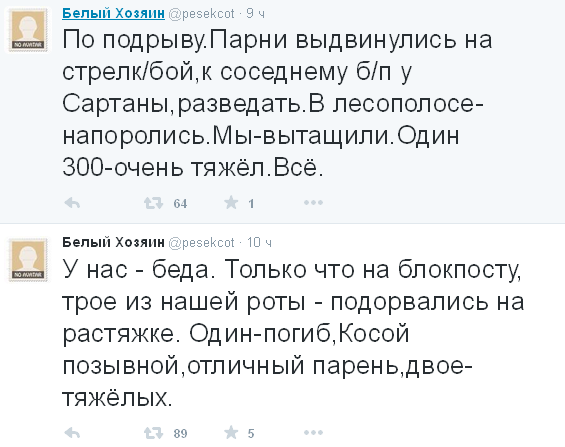Click first tweet text starting По подрыву
This screenshot has width=565, height=447.
coord(277,103)
